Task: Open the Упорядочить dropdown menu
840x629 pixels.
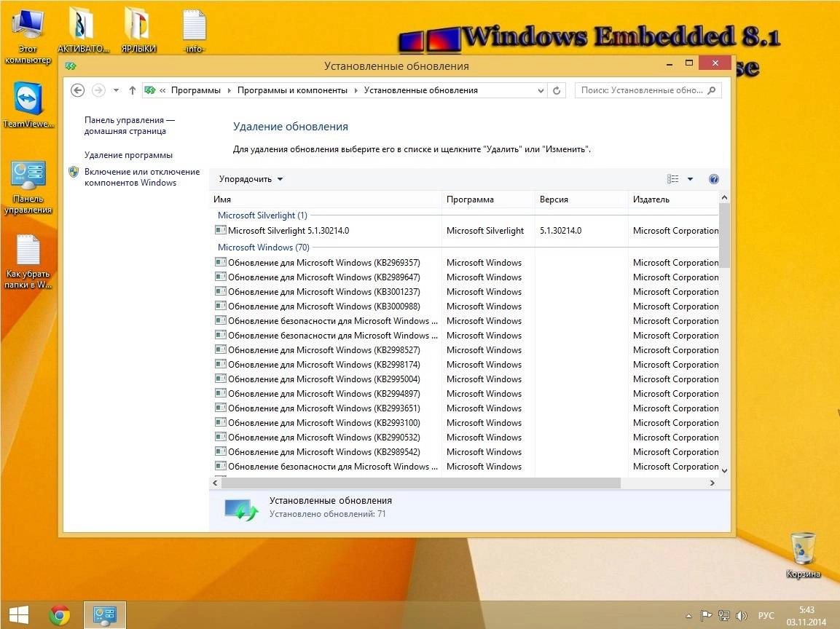Action: [251, 179]
